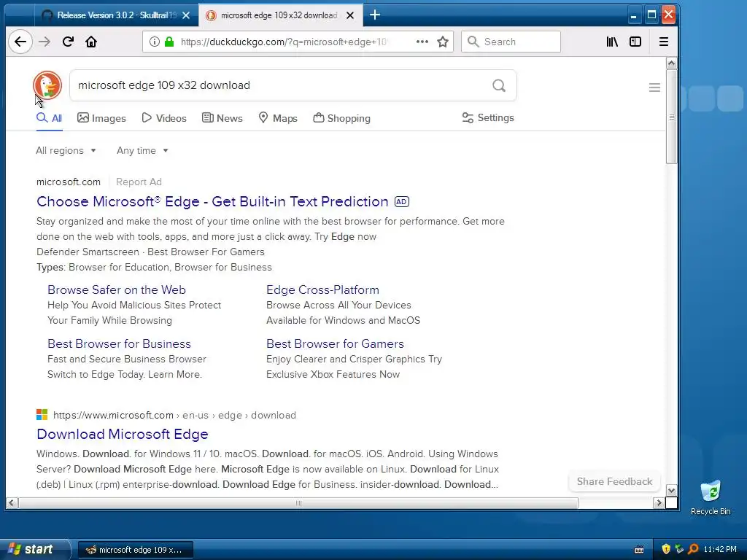Screen dimensions: 747x560
Task: Reload the current page
Action: pos(68,42)
